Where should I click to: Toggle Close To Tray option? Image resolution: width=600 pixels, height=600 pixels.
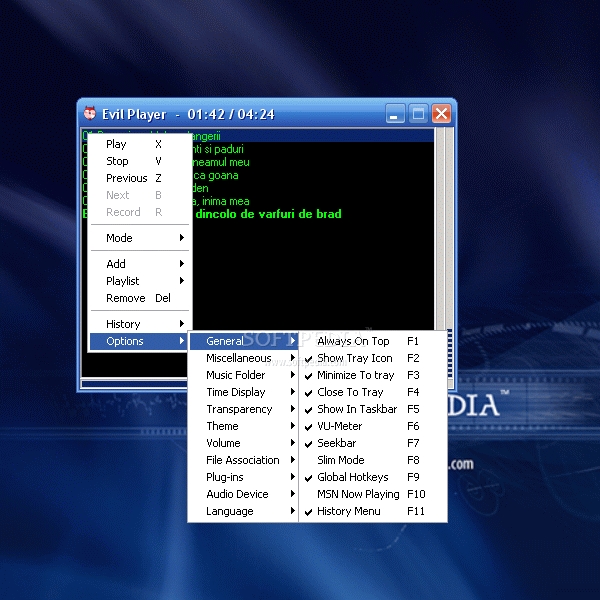(373, 392)
